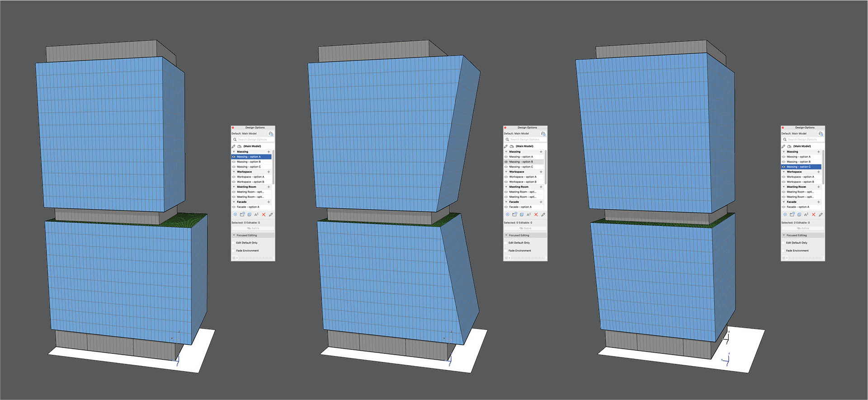Click option list scrollbar in left palette
Viewport: 868px width, 400px height.
tap(274, 167)
